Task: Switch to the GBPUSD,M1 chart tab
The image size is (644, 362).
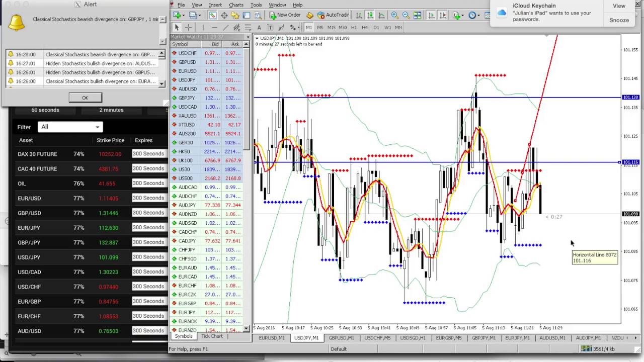Action: (341, 338)
